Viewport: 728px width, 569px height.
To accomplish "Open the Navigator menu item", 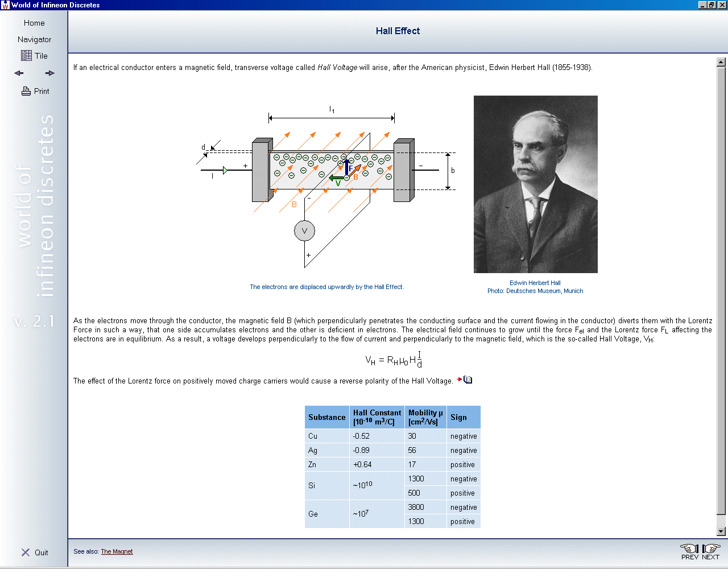I will 34,39.
